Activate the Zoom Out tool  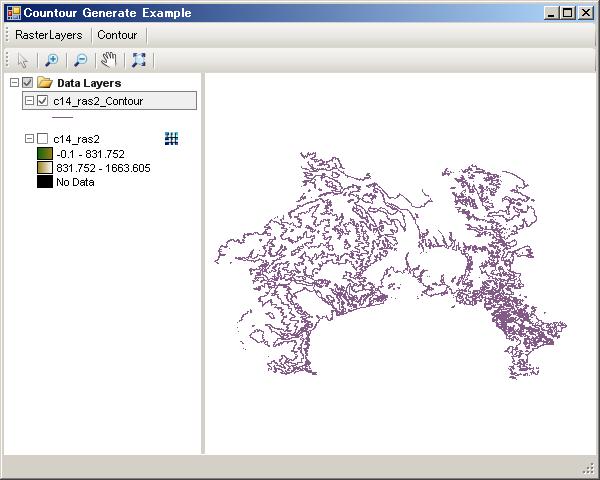pos(81,59)
